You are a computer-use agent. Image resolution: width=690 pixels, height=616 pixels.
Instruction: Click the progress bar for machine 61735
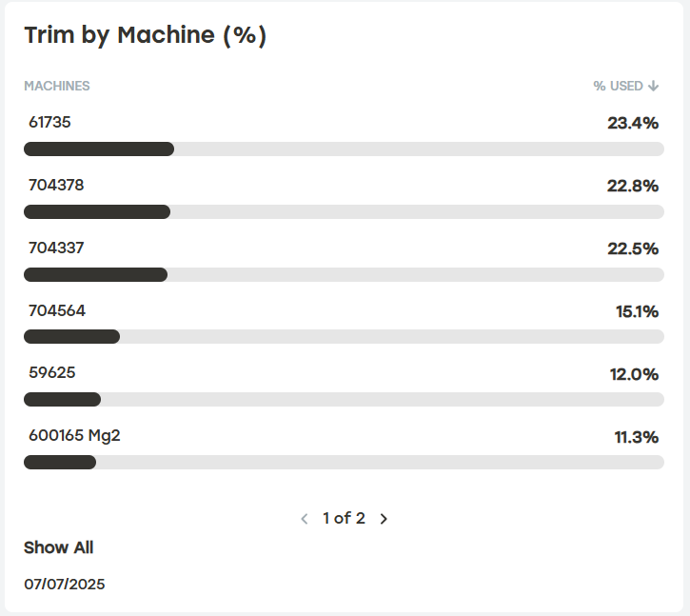click(x=344, y=149)
